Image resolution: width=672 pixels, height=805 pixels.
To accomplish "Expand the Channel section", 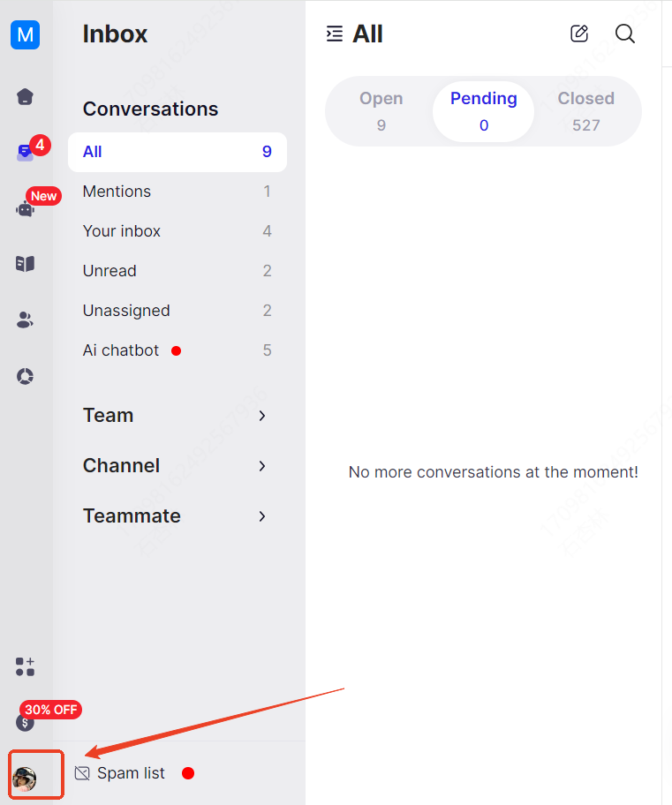I will [177, 466].
